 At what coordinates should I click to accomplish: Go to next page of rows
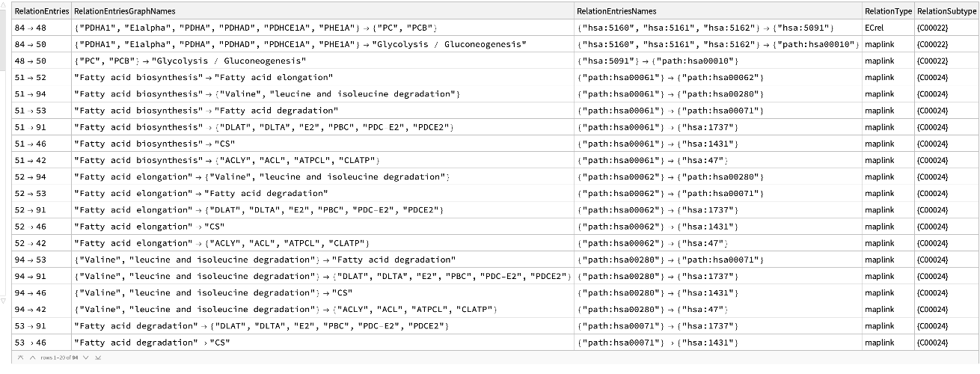click(86, 358)
